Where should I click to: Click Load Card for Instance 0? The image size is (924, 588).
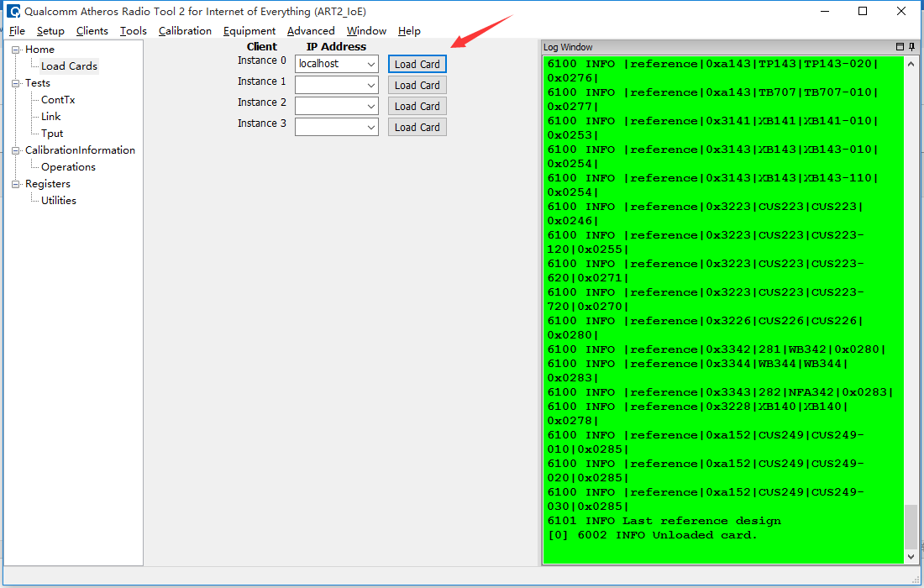pyautogui.click(x=417, y=64)
